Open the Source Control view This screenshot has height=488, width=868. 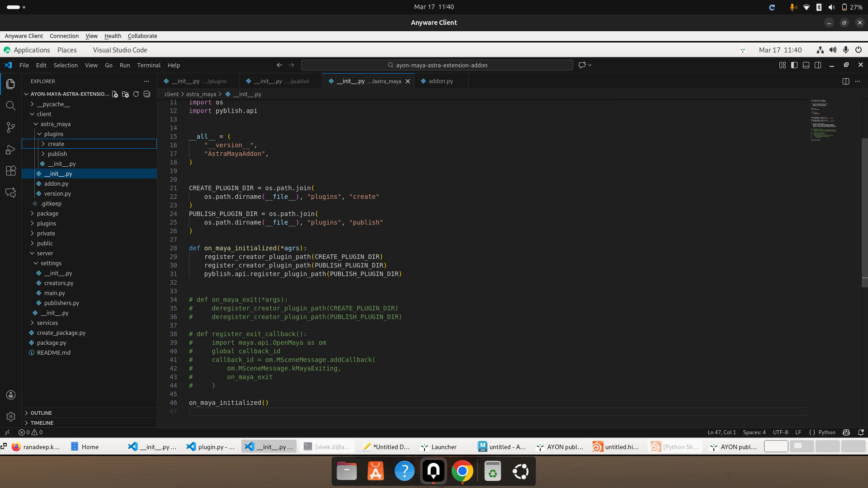(11, 127)
